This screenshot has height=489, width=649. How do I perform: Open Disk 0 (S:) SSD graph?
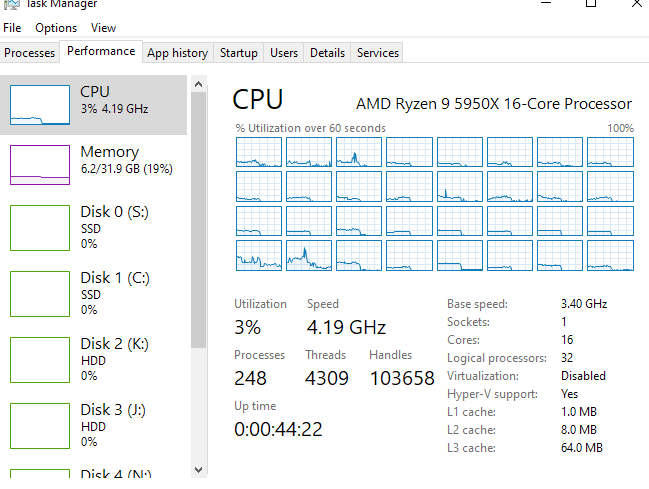(x=40, y=227)
